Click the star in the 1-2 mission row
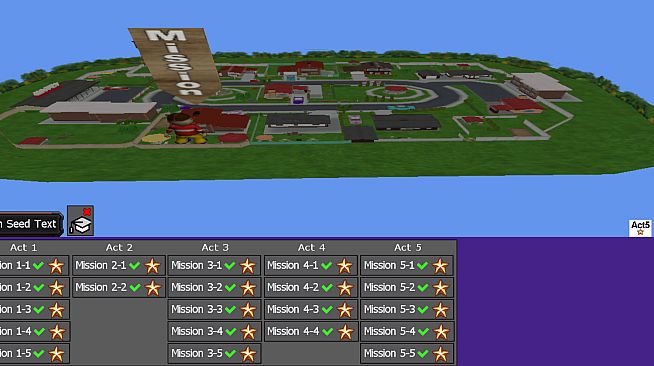This screenshot has width=654, height=366. click(x=57, y=288)
